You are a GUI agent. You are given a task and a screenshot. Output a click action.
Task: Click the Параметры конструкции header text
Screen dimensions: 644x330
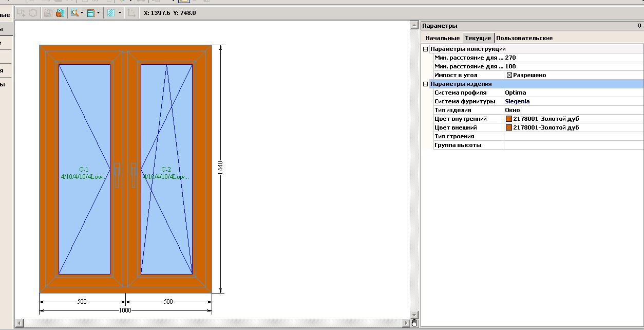468,49
